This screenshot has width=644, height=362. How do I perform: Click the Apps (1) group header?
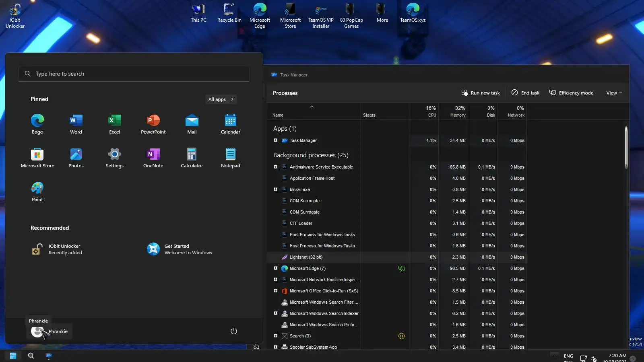pyautogui.click(x=285, y=129)
